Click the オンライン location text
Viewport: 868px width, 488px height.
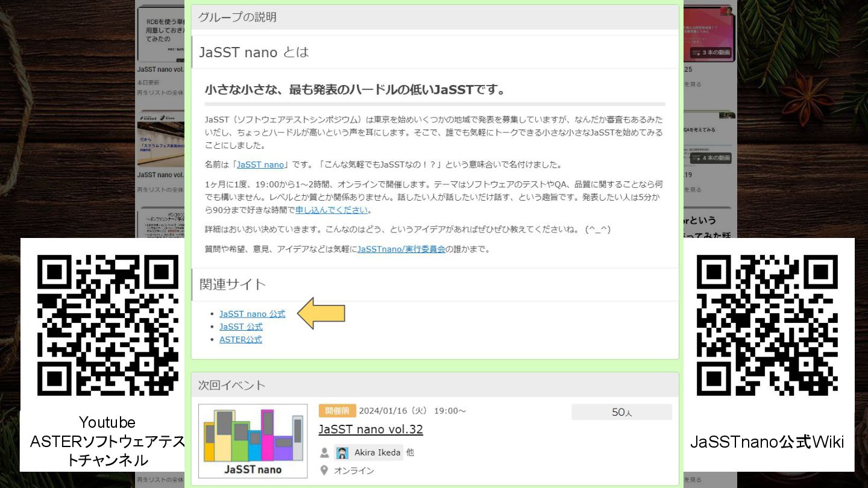point(354,471)
